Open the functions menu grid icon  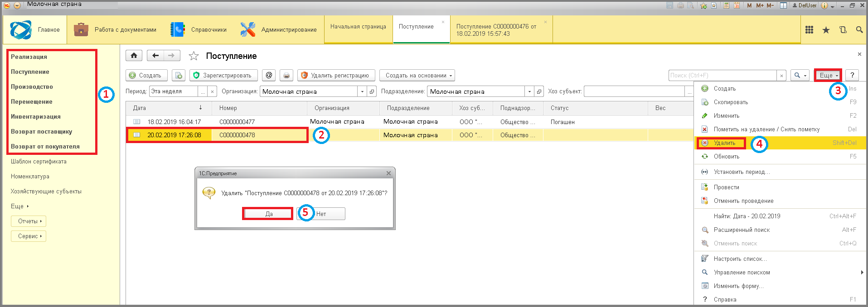coord(809,30)
